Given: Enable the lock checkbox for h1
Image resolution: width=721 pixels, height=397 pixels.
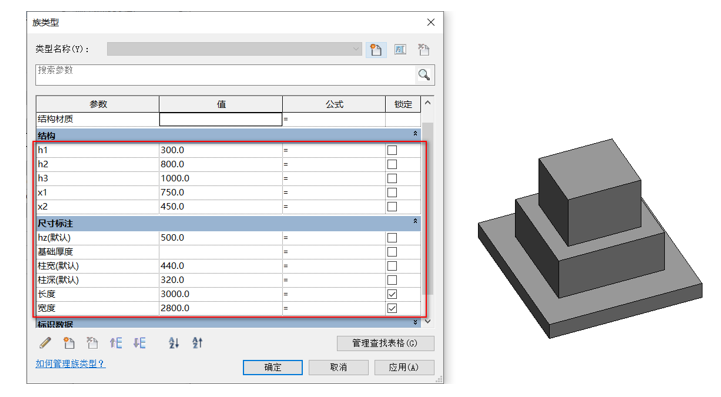Looking at the screenshot, I should pos(392,150).
